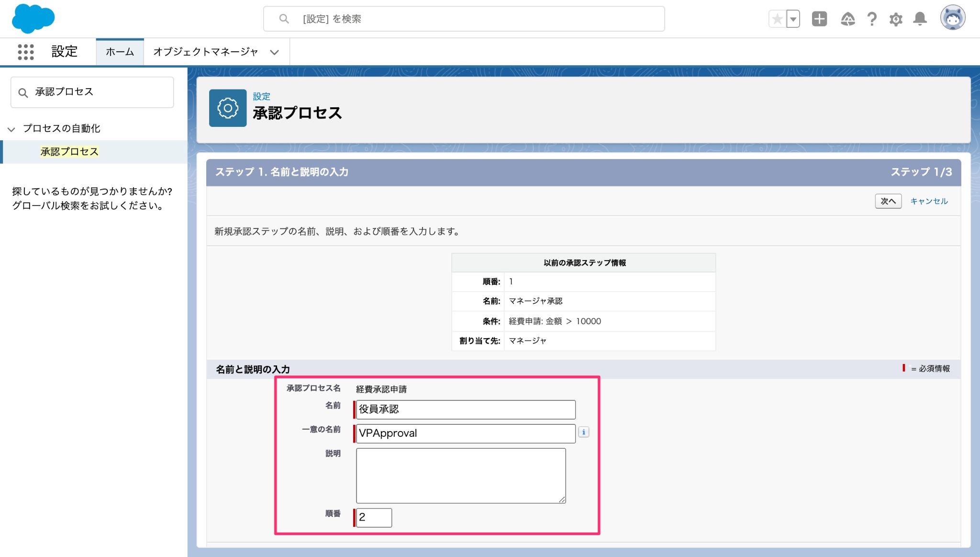Click the 設定 app name label

[65, 52]
